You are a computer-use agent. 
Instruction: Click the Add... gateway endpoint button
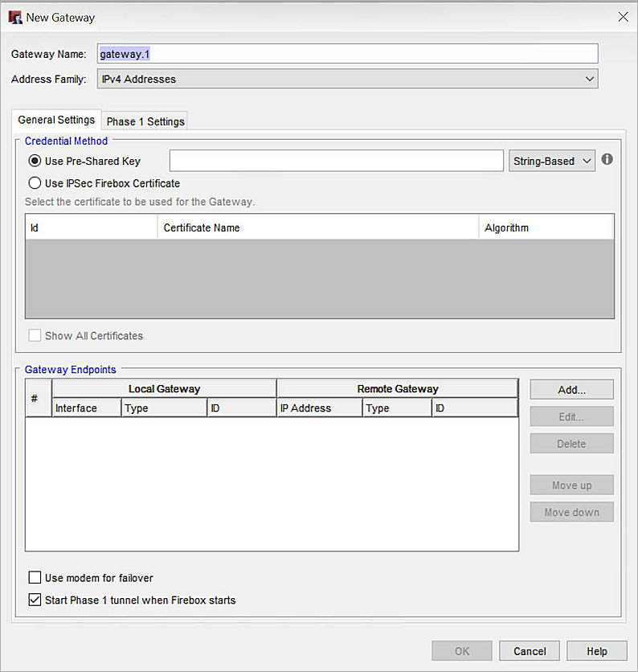(571, 390)
